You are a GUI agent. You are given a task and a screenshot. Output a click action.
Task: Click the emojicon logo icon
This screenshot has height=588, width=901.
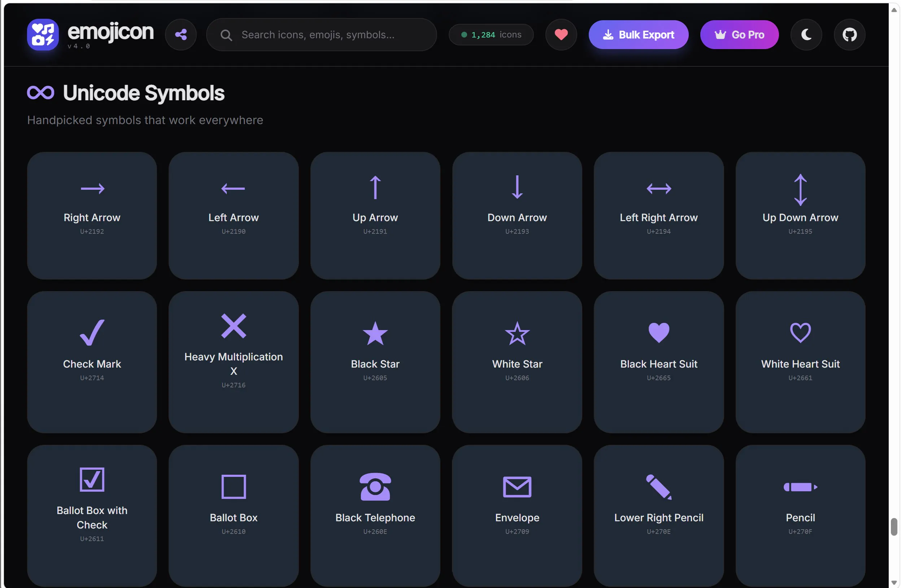(43, 34)
